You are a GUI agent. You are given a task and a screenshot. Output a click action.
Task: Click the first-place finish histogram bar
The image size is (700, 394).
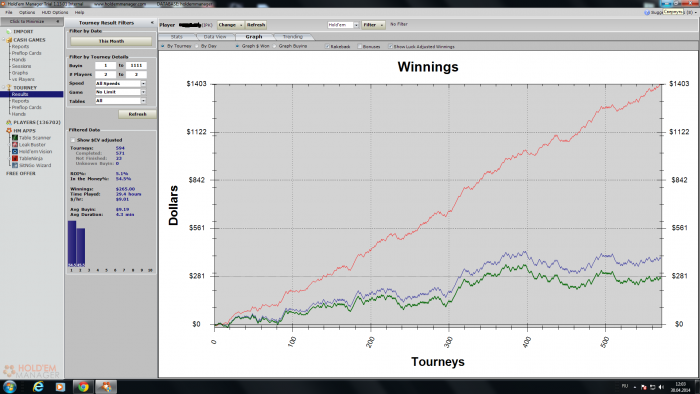(72, 243)
